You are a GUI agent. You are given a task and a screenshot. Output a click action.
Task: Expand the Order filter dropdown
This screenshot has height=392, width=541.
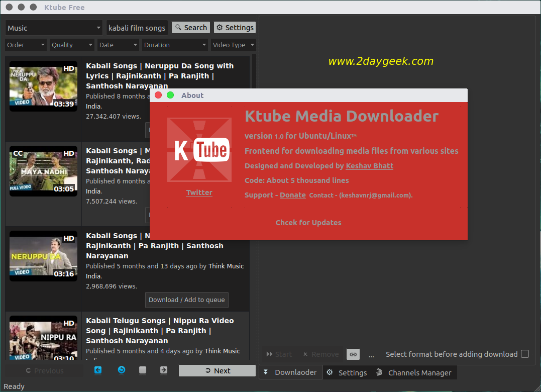(26, 45)
